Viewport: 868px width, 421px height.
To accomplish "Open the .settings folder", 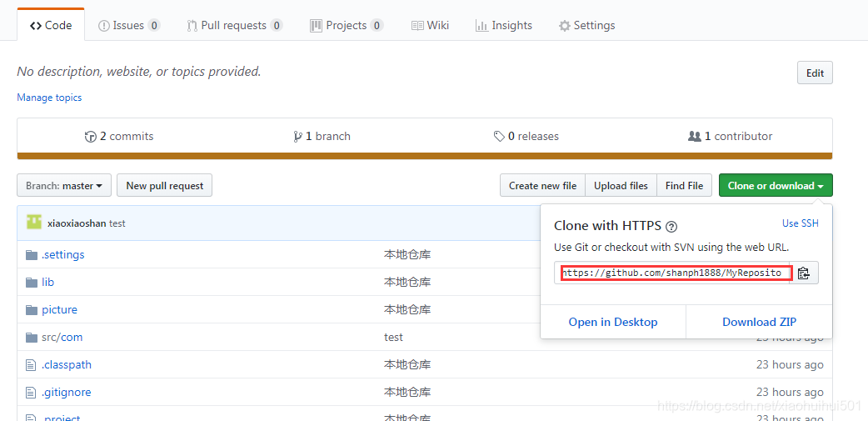I will click(63, 255).
